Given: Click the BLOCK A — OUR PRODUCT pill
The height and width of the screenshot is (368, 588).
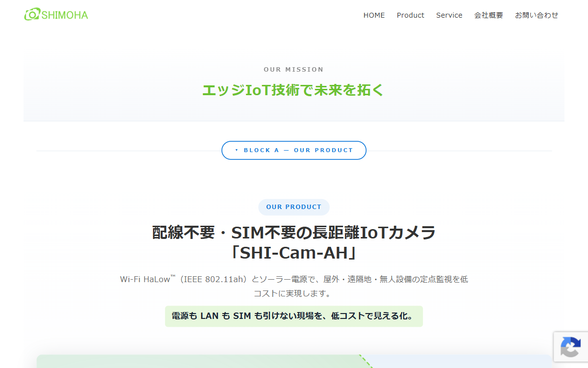Looking at the screenshot, I should 294,150.
